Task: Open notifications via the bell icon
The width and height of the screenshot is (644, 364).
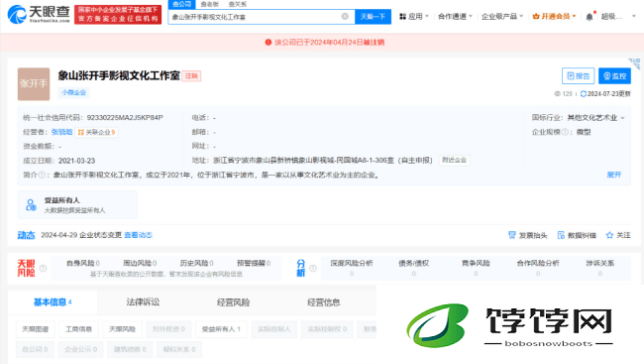Action: (x=590, y=17)
